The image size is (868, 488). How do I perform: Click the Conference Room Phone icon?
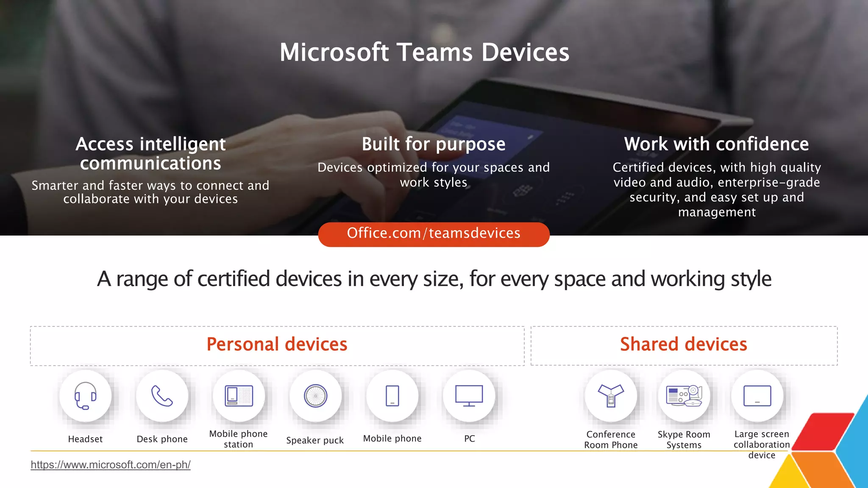[611, 396]
